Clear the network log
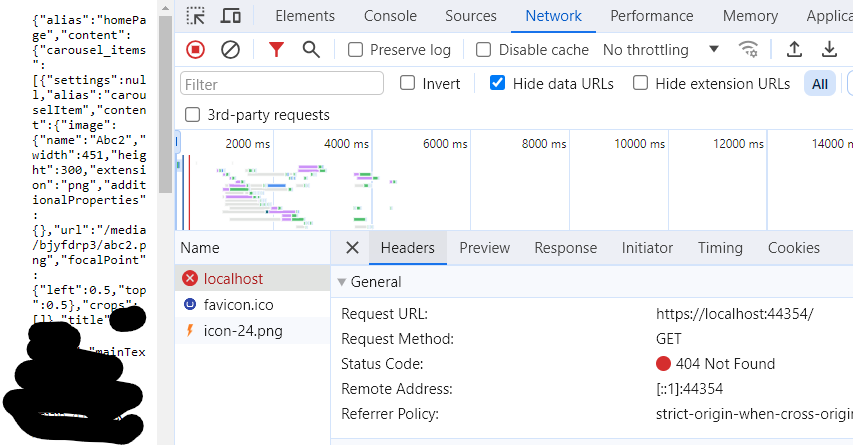This screenshot has height=445, width=853. (230, 50)
